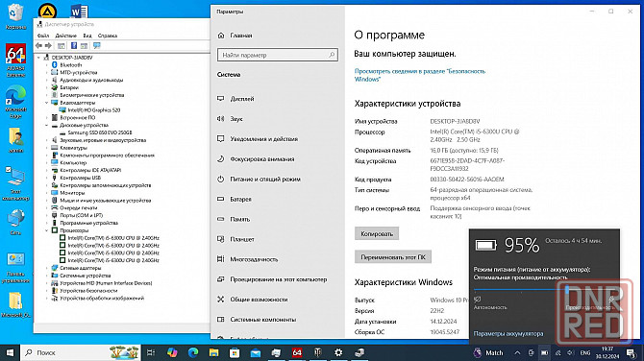Open Copilot from taskbar
644x361 pixels.
click(x=172, y=352)
